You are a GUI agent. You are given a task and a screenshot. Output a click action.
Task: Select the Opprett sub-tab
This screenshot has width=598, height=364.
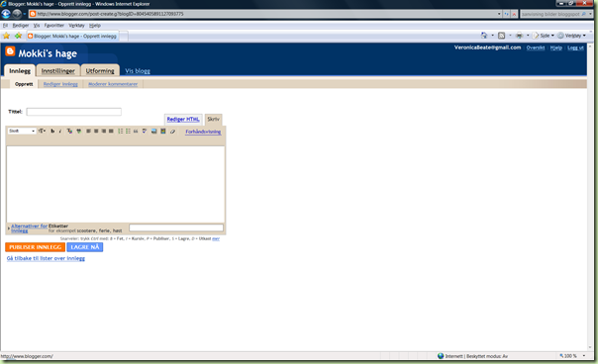click(x=24, y=84)
